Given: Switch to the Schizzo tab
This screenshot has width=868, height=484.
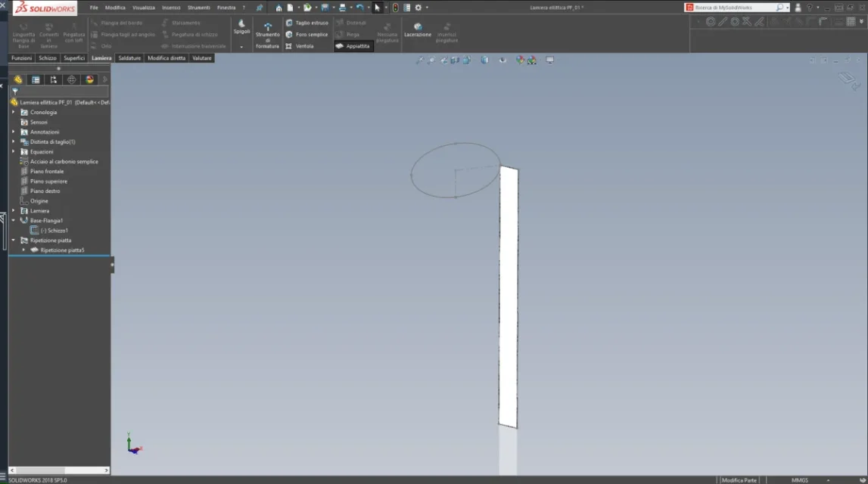Looking at the screenshot, I should click(x=48, y=58).
